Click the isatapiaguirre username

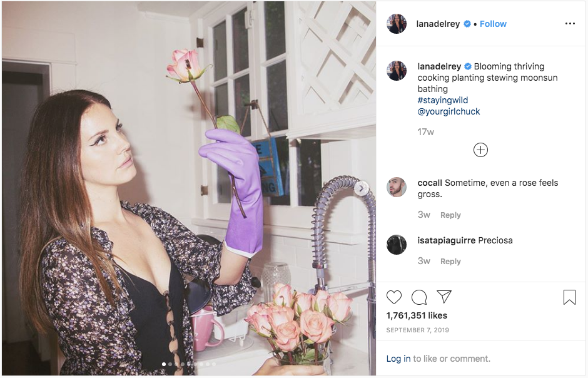[446, 240]
